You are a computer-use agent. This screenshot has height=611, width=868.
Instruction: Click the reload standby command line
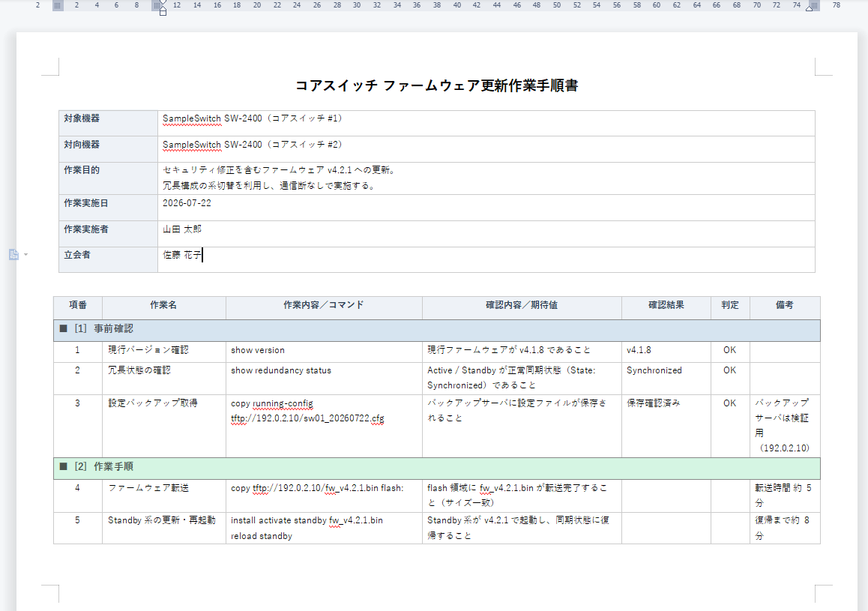(x=262, y=536)
